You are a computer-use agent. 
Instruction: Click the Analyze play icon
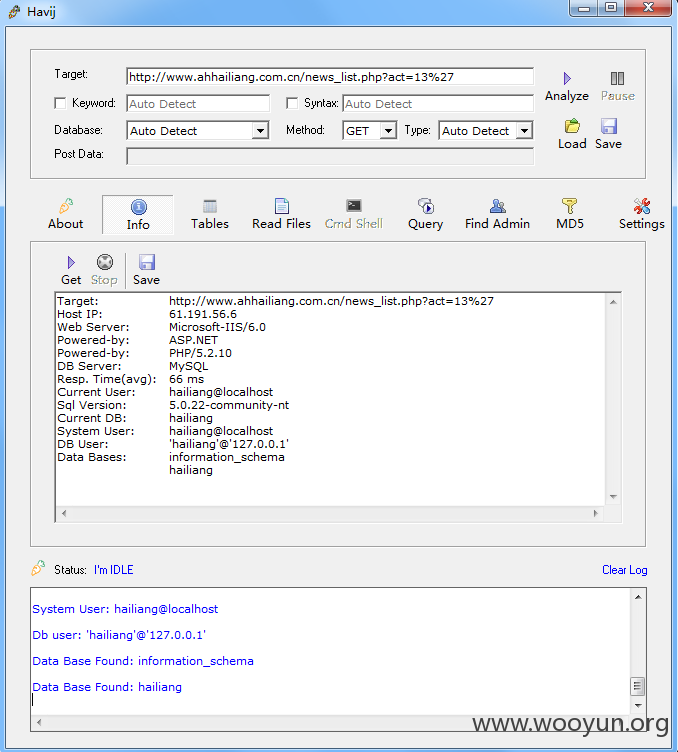tap(567, 78)
